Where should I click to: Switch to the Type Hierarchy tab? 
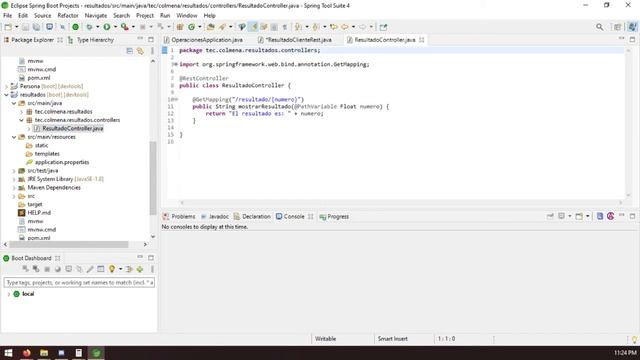91,40
